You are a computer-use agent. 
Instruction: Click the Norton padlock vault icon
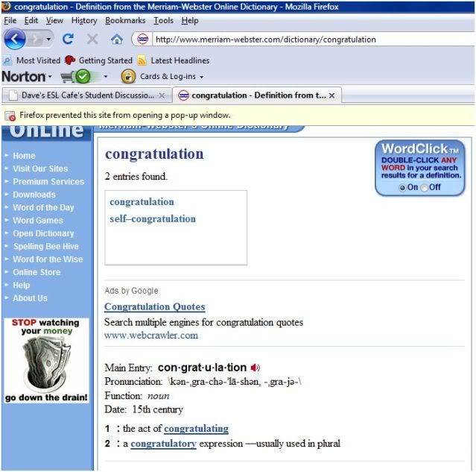(128, 76)
